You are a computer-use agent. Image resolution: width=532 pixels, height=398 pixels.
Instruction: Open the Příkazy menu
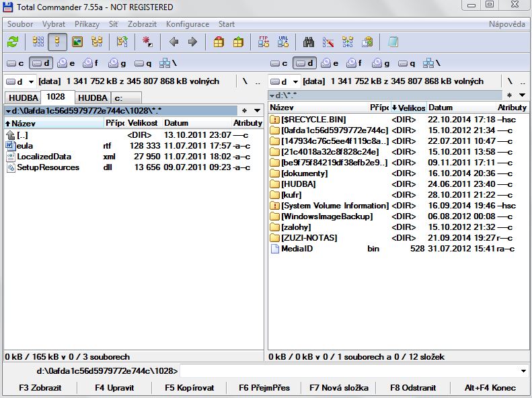(x=87, y=24)
